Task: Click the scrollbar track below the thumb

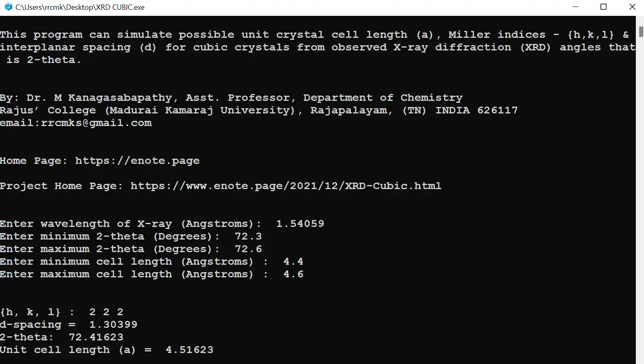Action: tap(640, 203)
